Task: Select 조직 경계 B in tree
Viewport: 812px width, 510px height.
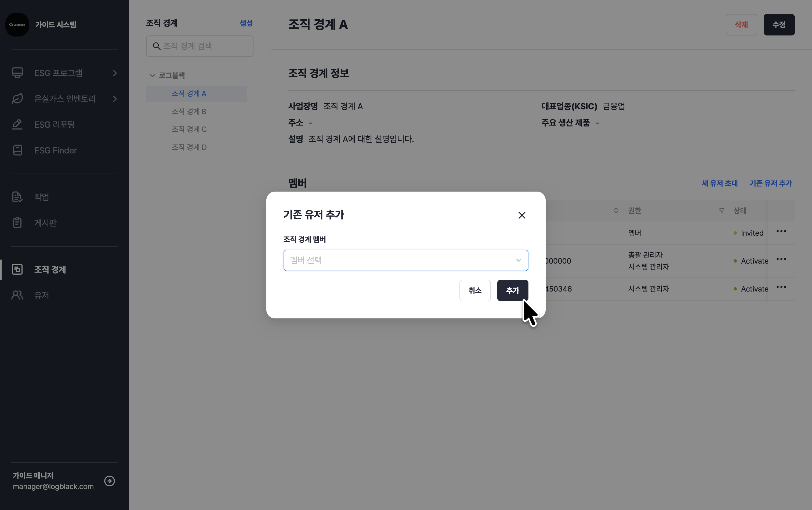Action: click(189, 111)
